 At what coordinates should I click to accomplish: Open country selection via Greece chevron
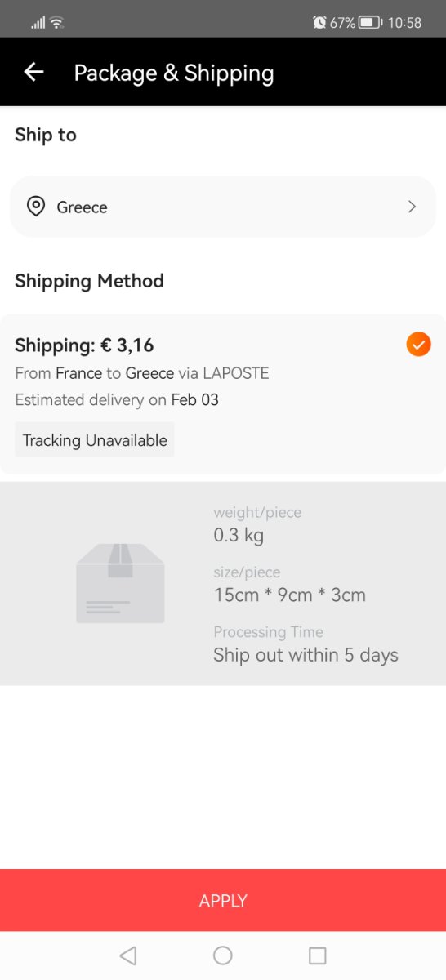(412, 207)
